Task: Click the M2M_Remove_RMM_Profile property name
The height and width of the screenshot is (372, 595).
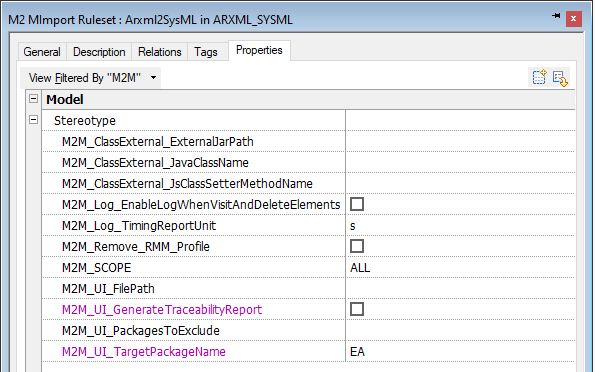Action: coord(136,247)
